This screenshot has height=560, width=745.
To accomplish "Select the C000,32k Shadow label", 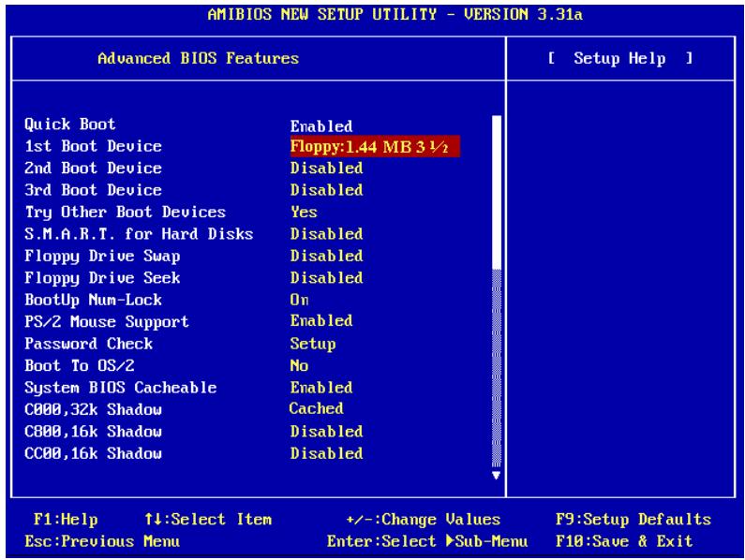I will [93, 409].
